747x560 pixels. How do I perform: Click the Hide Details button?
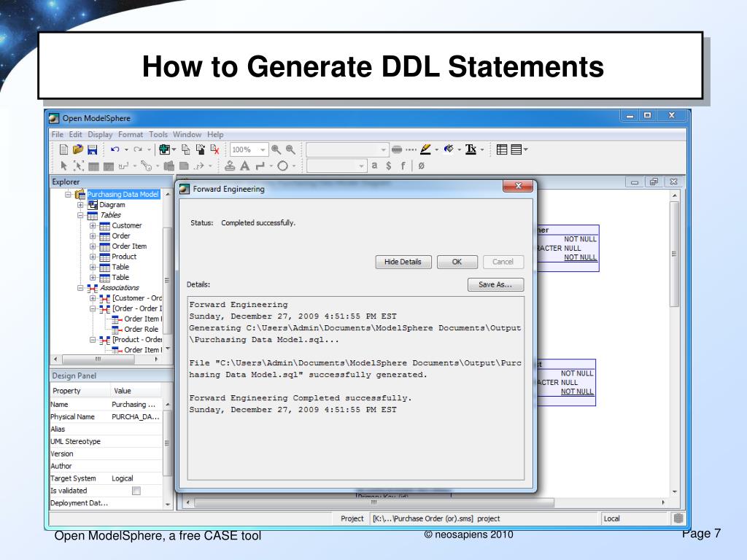(x=403, y=262)
